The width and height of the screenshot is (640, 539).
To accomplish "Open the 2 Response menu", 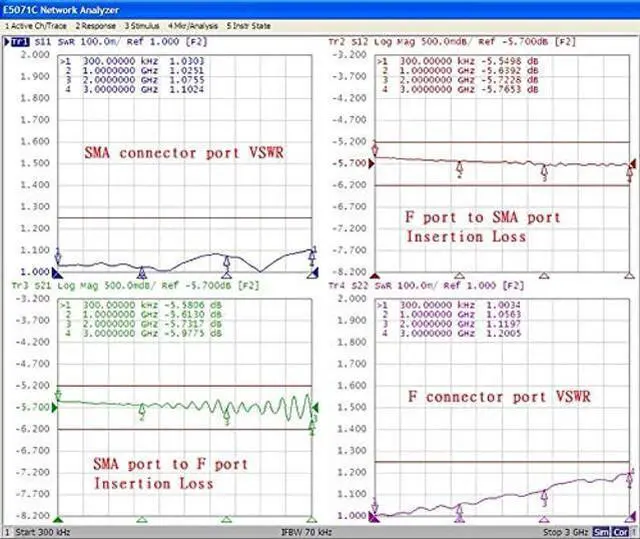I will (x=96, y=26).
